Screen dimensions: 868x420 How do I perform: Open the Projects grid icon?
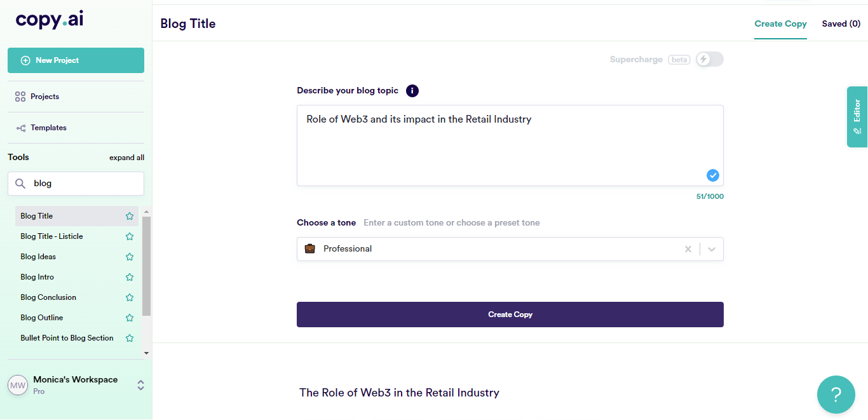click(20, 97)
